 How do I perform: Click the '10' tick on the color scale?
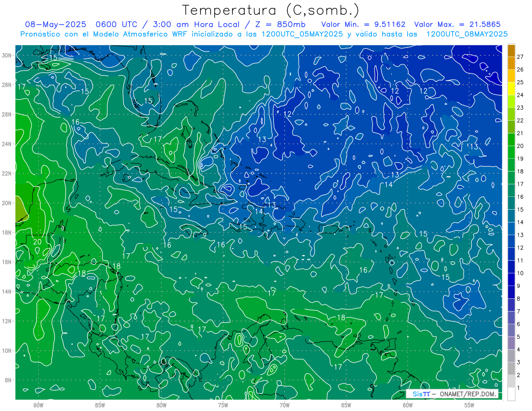[x=520, y=274]
